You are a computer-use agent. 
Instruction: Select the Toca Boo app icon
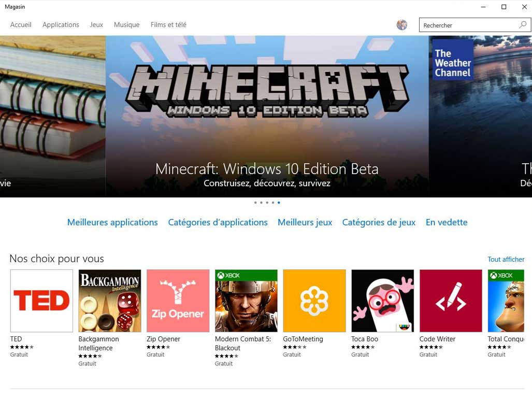point(382,301)
